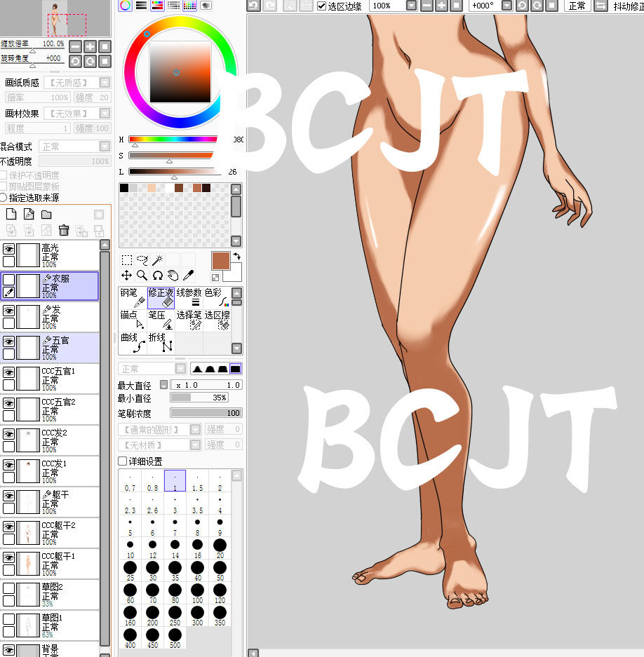Choose brush size 100

197,593
